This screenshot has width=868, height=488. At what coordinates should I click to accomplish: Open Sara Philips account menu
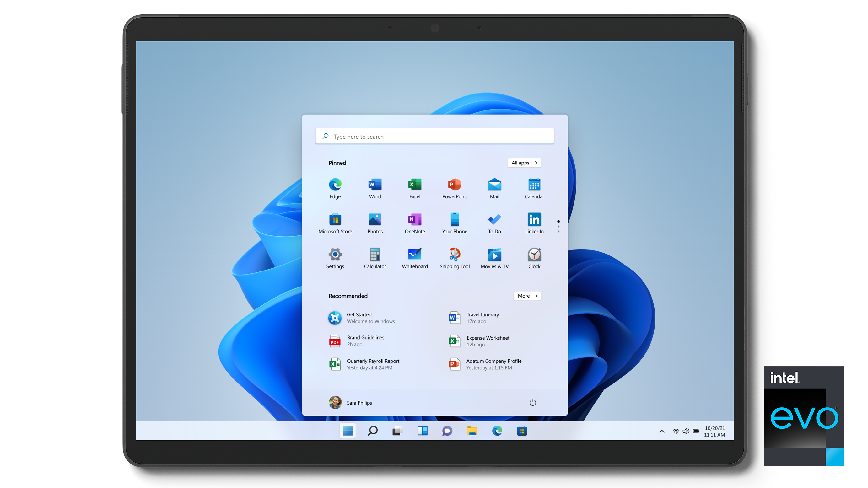(350, 402)
